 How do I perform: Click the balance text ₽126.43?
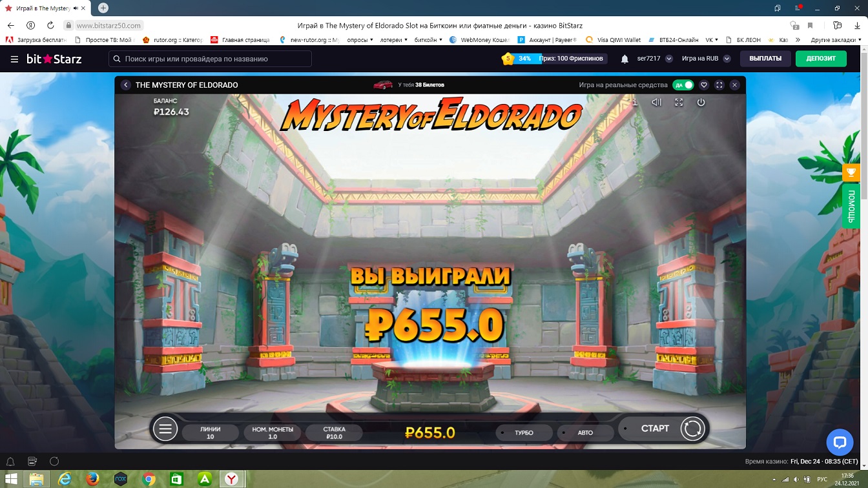171,112
